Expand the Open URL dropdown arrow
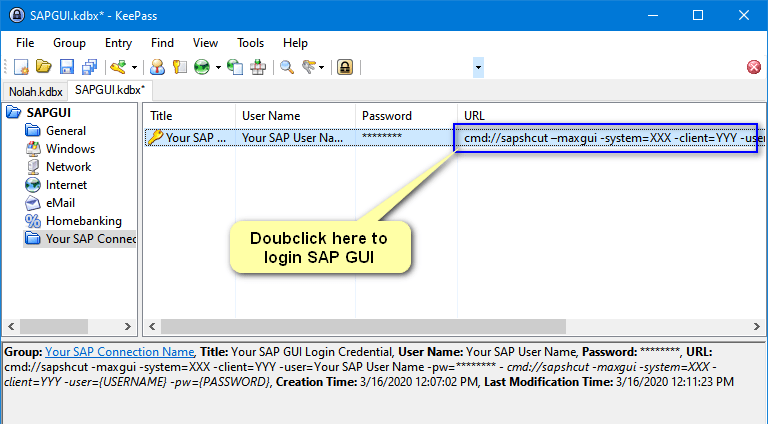The image size is (768, 424). click(x=217, y=67)
